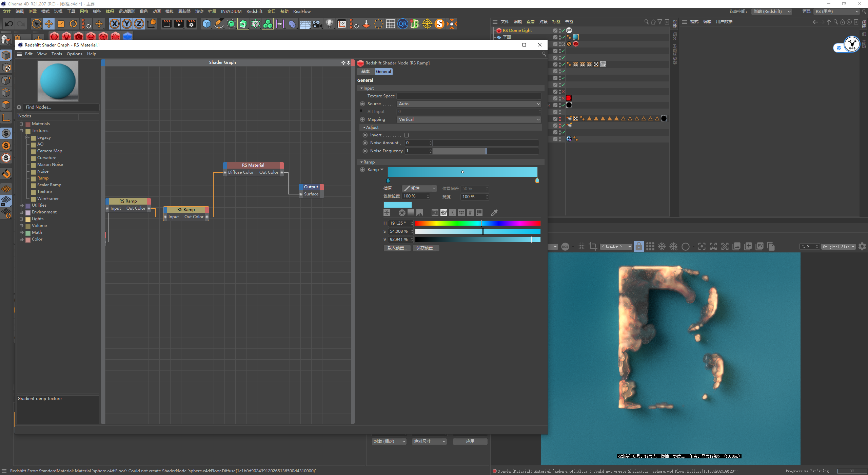The width and height of the screenshot is (868, 475).
Task: Open the color wheel mode icon
Action: point(402,213)
